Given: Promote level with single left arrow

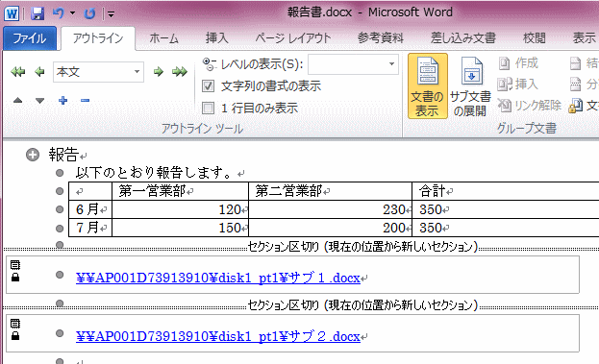Looking at the screenshot, I should click(x=39, y=72).
